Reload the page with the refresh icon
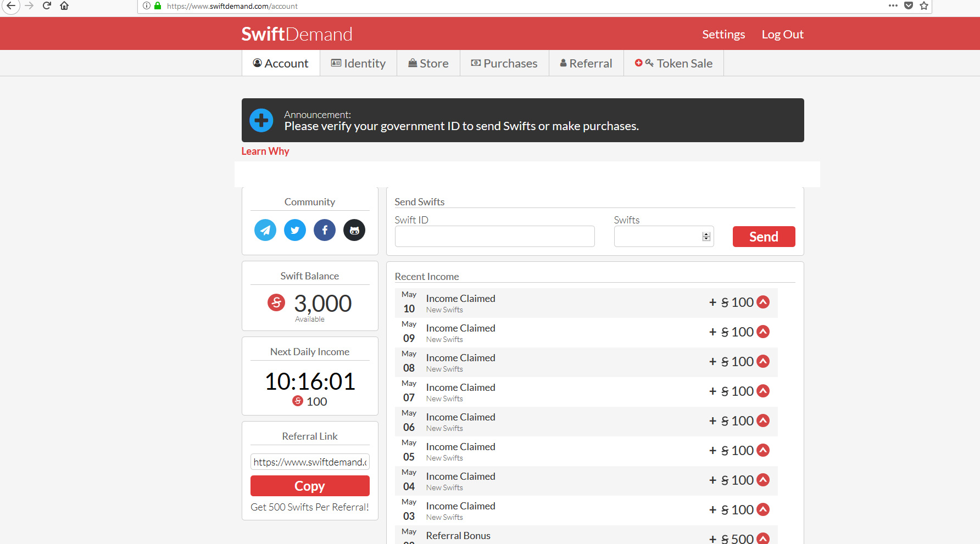Image resolution: width=980 pixels, height=544 pixels. pos(47,5)
